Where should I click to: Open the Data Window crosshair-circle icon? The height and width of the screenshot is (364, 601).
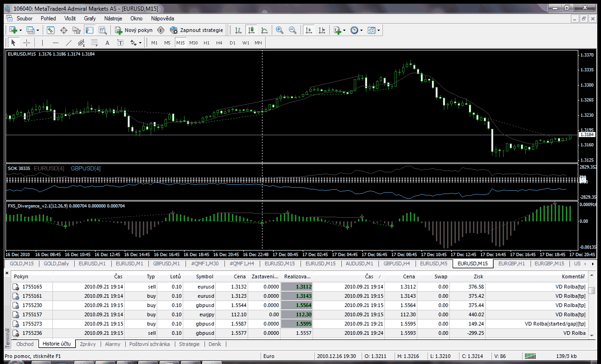[x=64, y=30]
